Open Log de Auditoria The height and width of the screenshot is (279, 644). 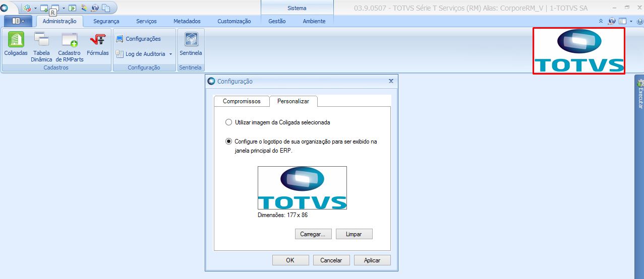(141, 54)
